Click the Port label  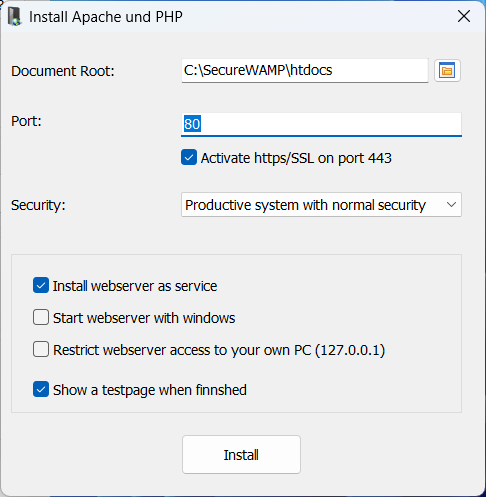pos(26,121)
